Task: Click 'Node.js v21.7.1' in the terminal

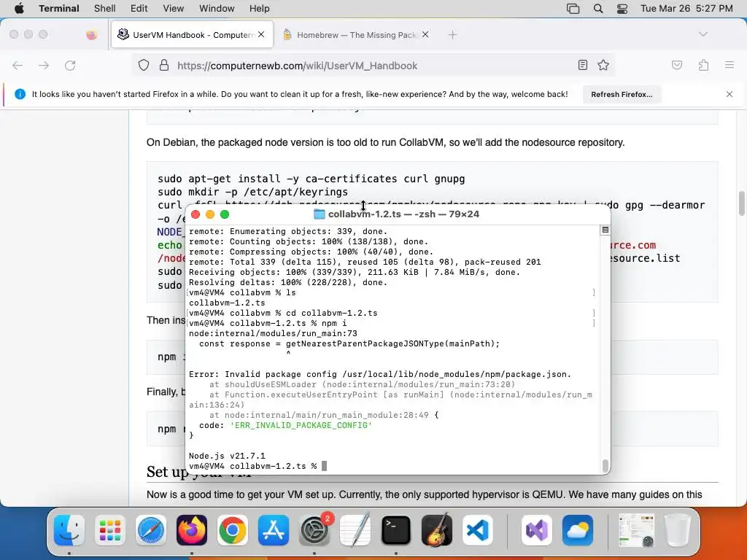Action: [x=227, y=456]
